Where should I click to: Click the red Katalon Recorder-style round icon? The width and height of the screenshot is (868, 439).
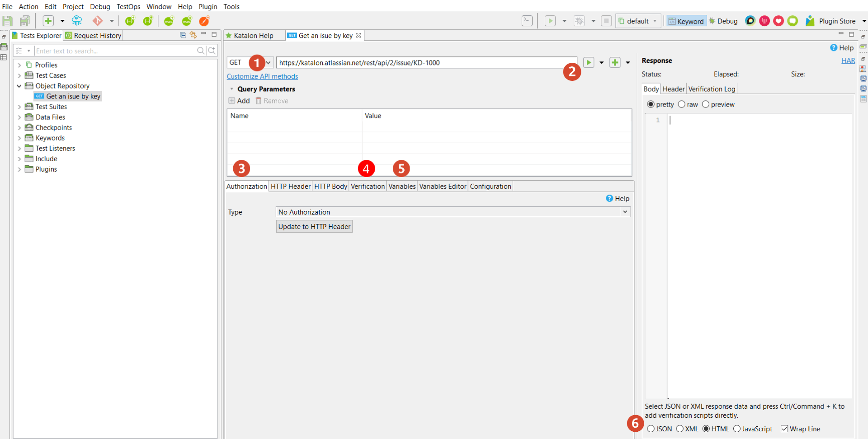click(764, 21)
